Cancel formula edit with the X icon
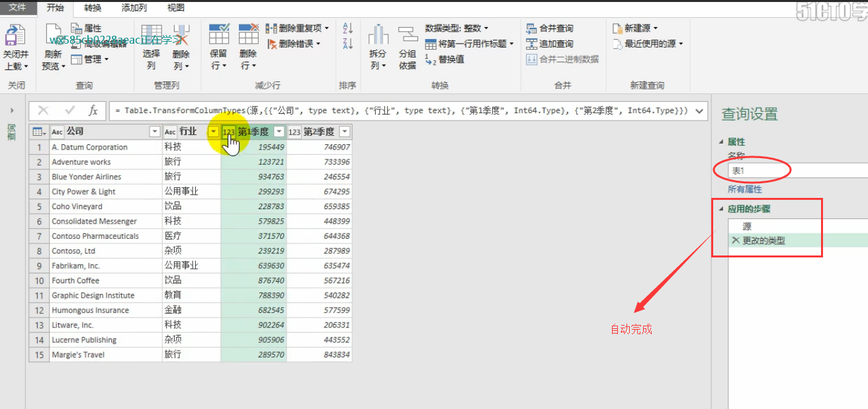The width and height of the screenshot is (868, 409). 44,111
